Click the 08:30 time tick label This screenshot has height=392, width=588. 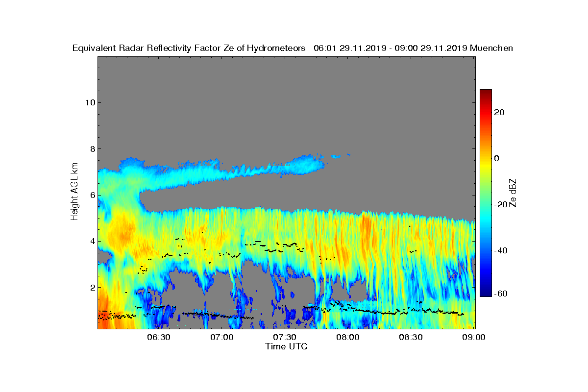tap(411, 338)
